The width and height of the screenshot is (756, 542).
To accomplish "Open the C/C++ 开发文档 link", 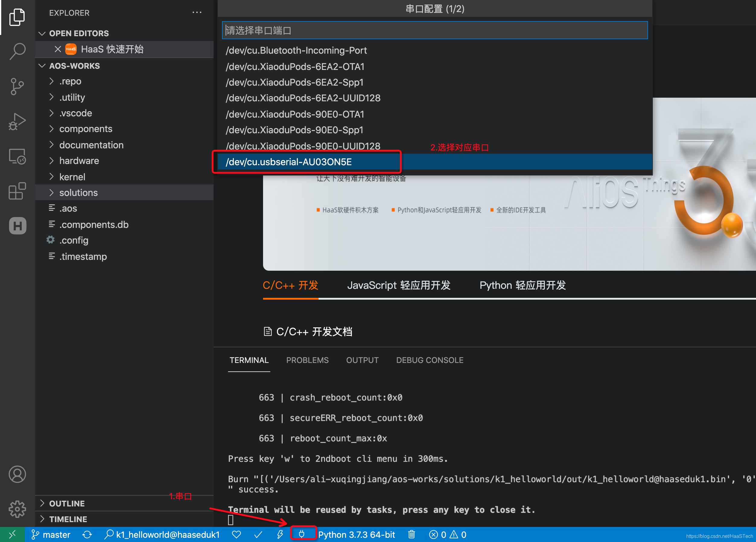I will tap(314, 332).
